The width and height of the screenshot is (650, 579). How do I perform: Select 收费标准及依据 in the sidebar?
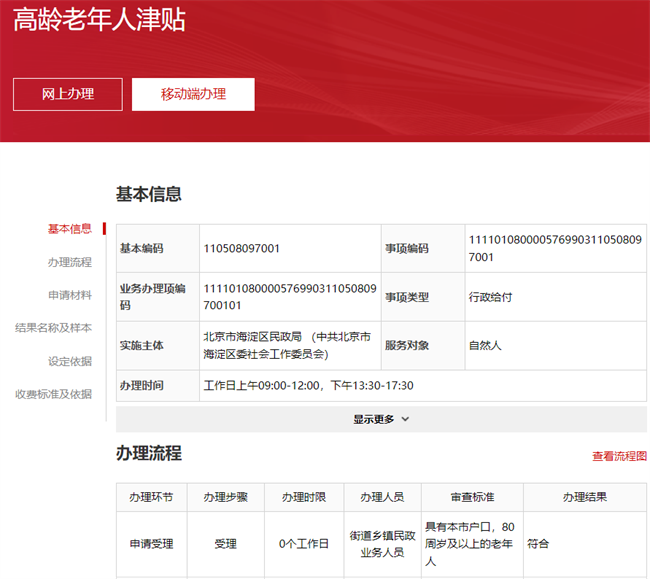[54, 394]
